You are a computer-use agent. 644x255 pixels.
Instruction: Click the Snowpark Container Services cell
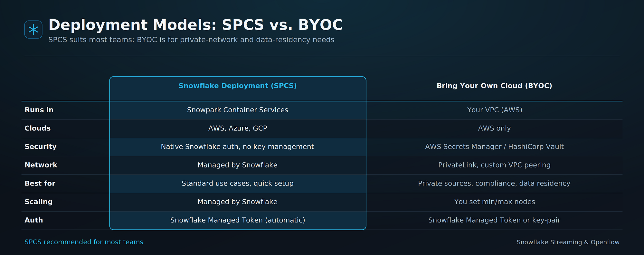238,110
